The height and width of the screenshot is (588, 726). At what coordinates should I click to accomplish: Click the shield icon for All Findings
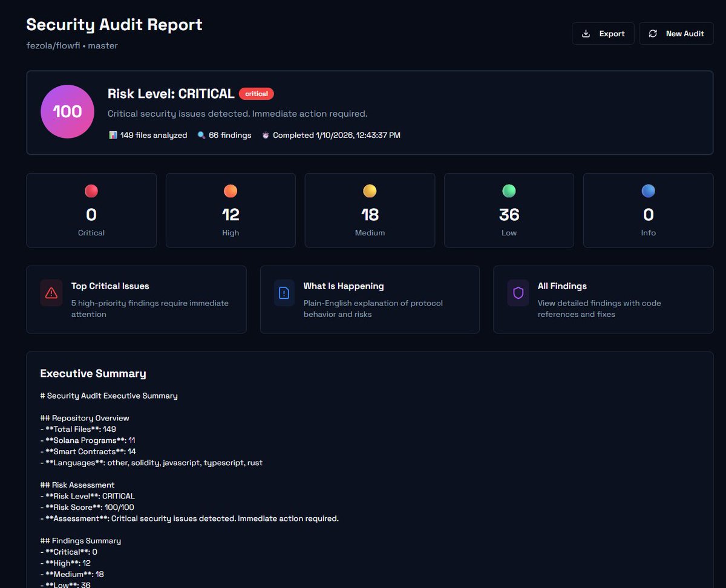pyautogui.click(x=518, y=293)
